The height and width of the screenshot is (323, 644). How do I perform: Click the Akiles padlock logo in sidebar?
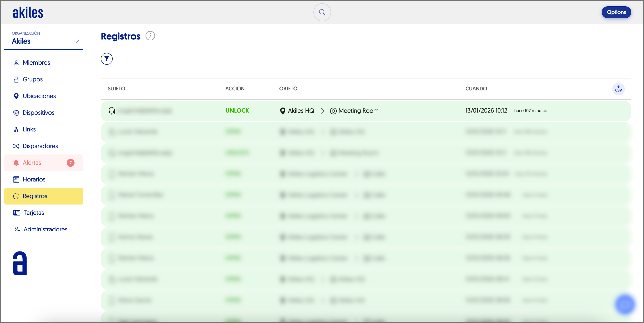20,263
